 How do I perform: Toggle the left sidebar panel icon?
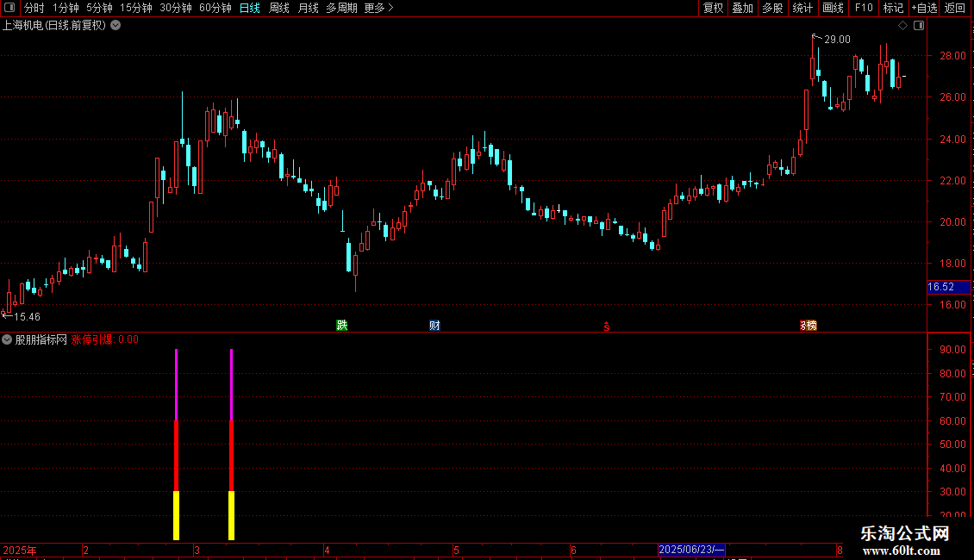pyautogui.click(x=9, y=8)
